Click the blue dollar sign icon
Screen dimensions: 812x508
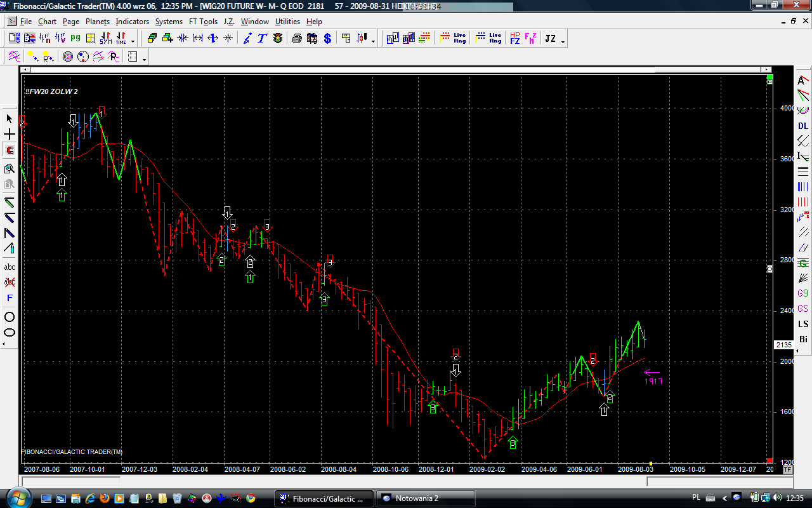(x=327, y=38)
